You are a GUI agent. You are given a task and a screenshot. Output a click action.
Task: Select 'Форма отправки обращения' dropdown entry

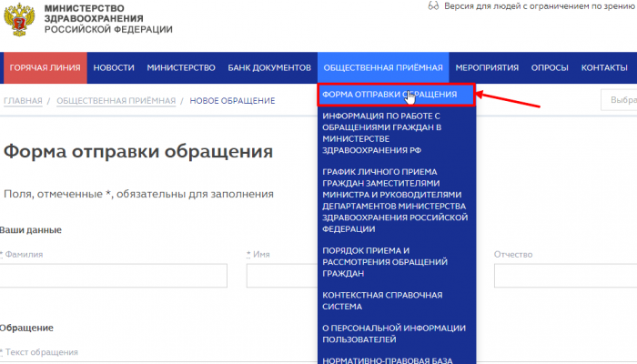pyautogui.click(x=395, y=95)
